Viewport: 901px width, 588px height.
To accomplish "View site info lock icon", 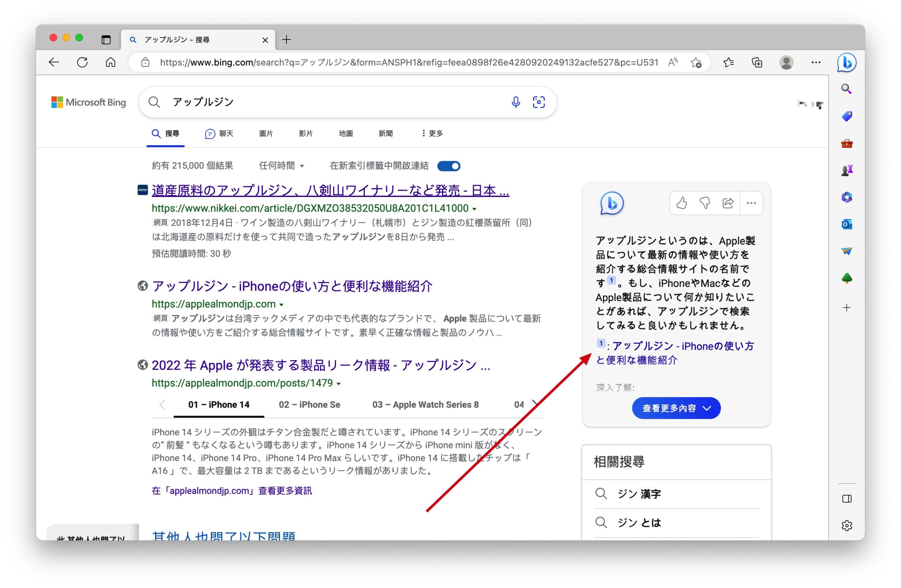I will click(x=145, y=63).
